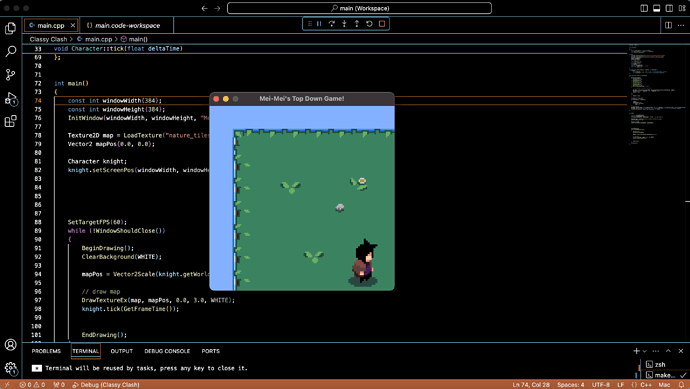The width and height of the screenshot is (690, 389).
Task: Click the Step Over debug button
Action: (332, 24)
